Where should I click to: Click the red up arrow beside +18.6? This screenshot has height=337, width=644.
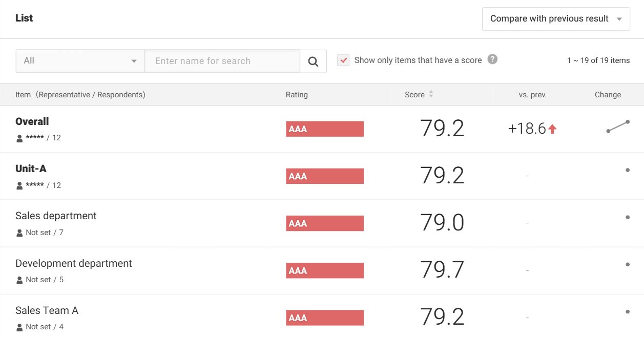[x=552, y=129]
